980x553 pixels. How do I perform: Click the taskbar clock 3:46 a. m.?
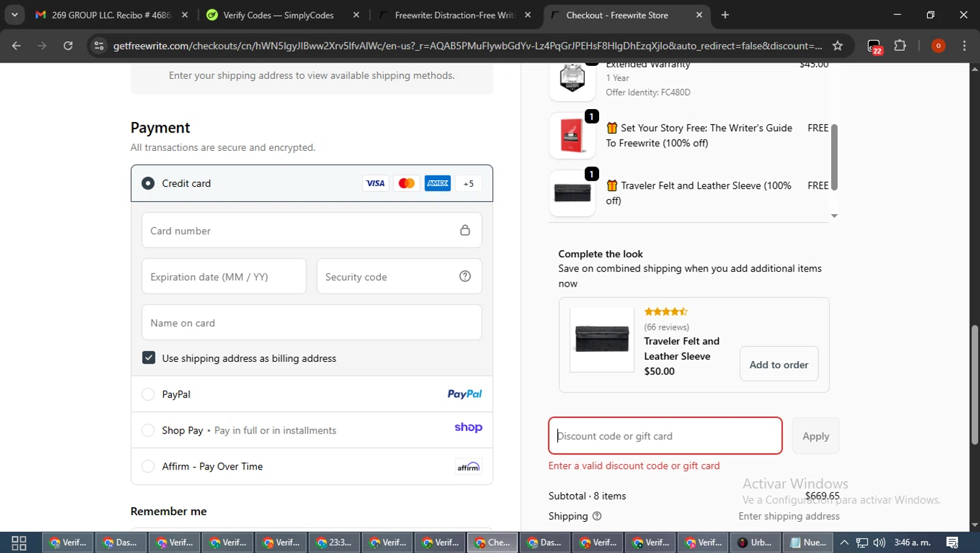(x=912, y=543)
